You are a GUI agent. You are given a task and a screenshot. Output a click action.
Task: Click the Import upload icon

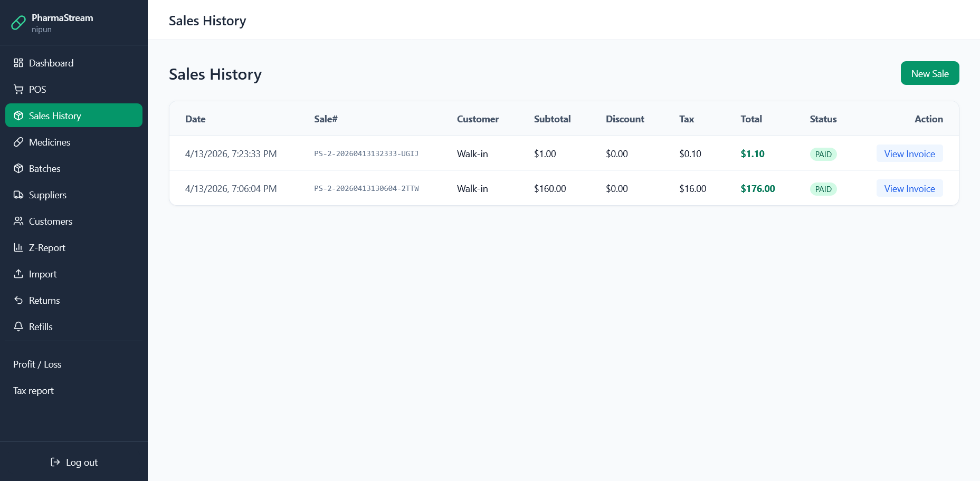click(x=18, y=274)
